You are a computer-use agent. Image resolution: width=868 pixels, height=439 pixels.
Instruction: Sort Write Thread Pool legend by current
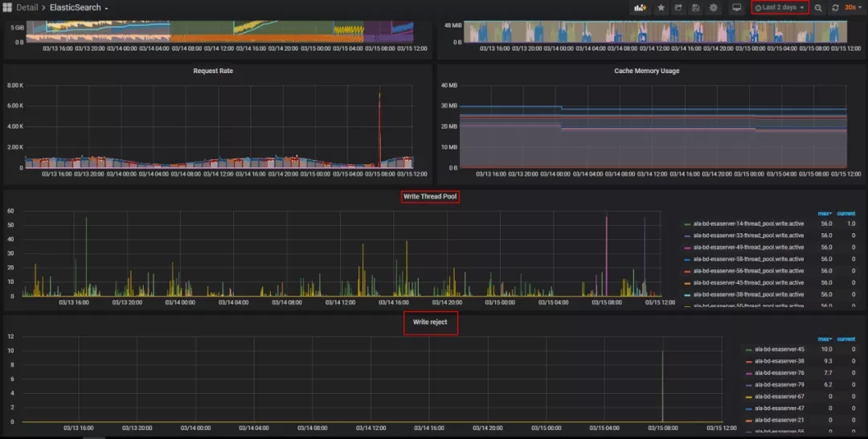pyautogui.click(x=845, y=213)
